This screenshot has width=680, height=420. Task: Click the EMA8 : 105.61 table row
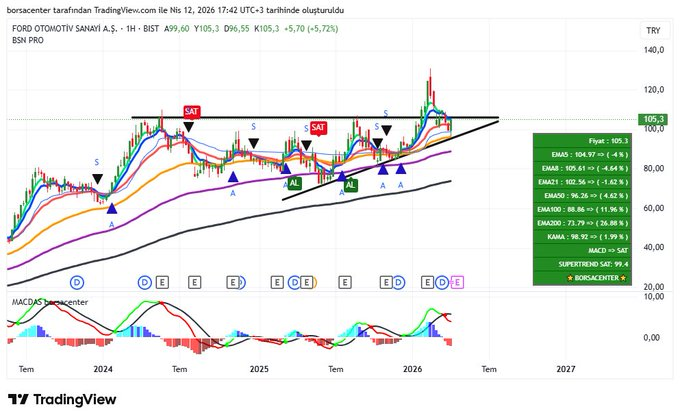coord(582,168)
